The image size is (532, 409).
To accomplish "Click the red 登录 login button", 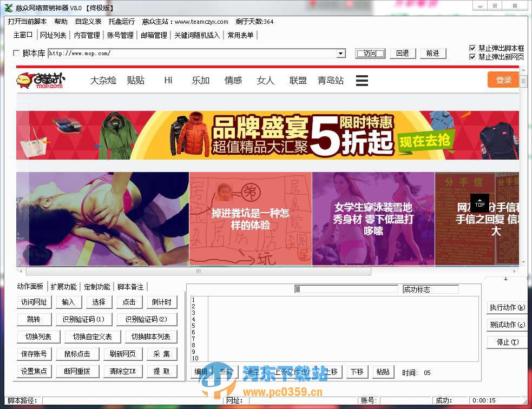I will (503, 80).
